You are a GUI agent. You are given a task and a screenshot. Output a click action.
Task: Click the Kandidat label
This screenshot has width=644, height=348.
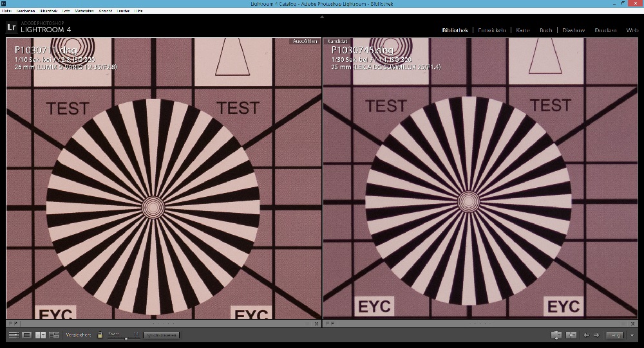point(337,41)
